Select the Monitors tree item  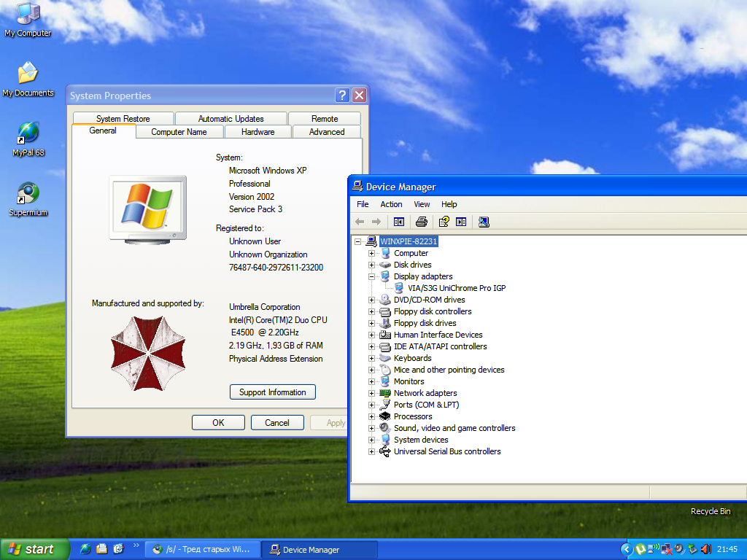pyautogui.click(x=409, y=381)
